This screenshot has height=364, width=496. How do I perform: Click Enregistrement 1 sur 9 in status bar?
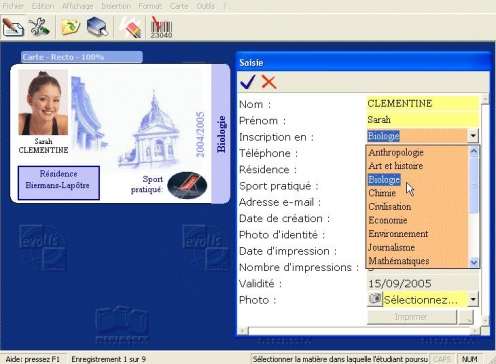point(109,359)
